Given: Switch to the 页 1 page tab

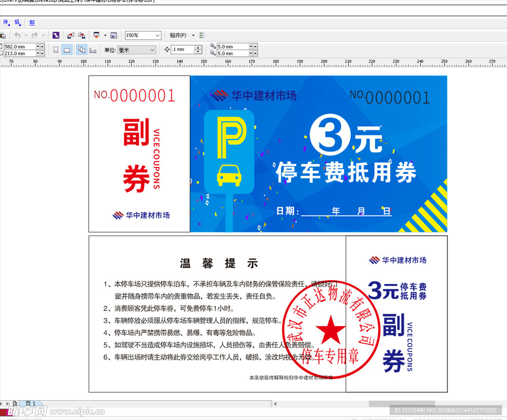Looking at the screenshot, I should click(x=30, y=404).
